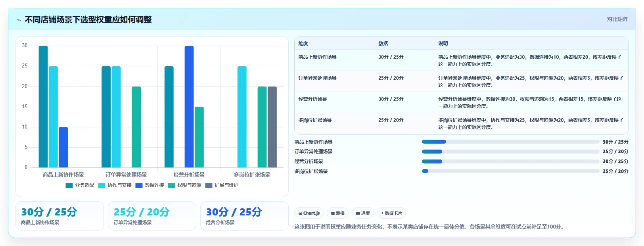Select the title 不同店铺场景下选型权重应如何调整

pos(88,20)
